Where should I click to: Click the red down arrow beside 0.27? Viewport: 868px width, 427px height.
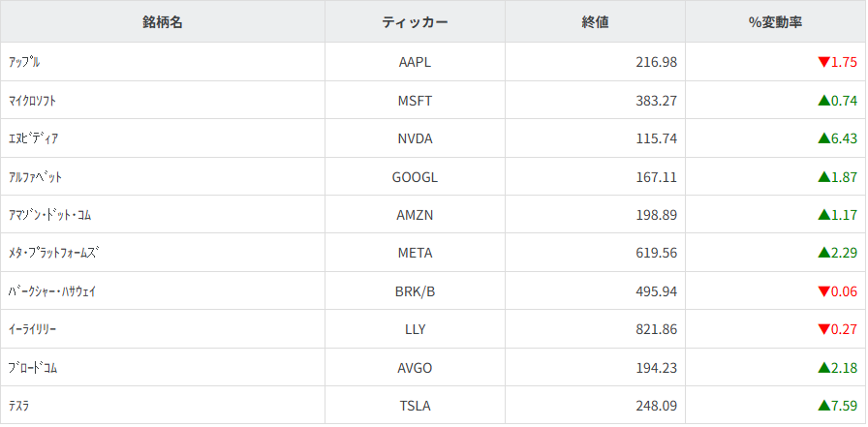(x=824, y=329)
